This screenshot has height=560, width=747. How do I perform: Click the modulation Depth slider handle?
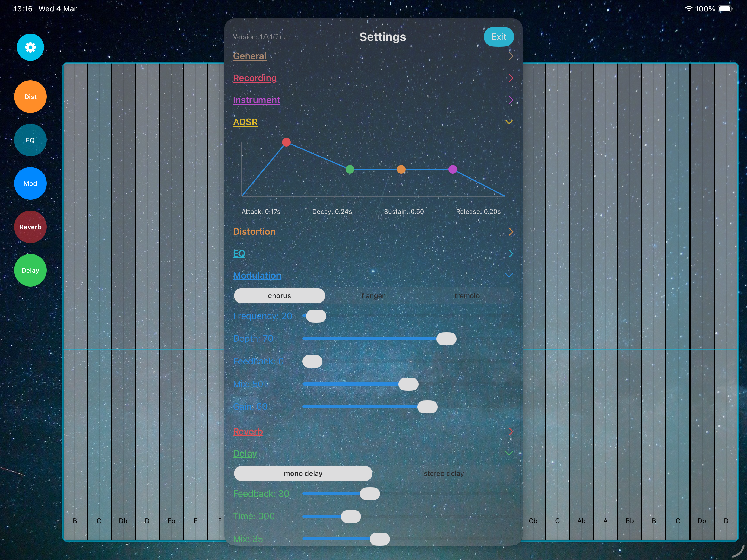point(447,339)
